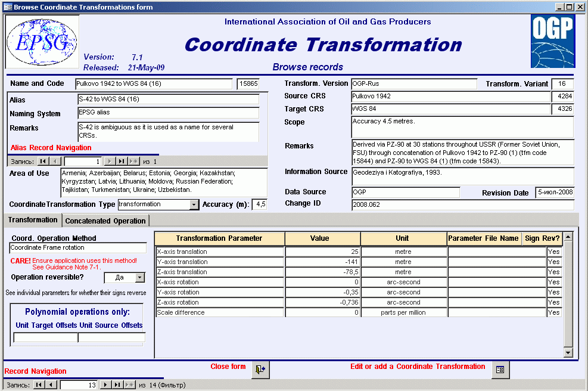Select the Transformation tab
The image size is (588, 391).
33,220
